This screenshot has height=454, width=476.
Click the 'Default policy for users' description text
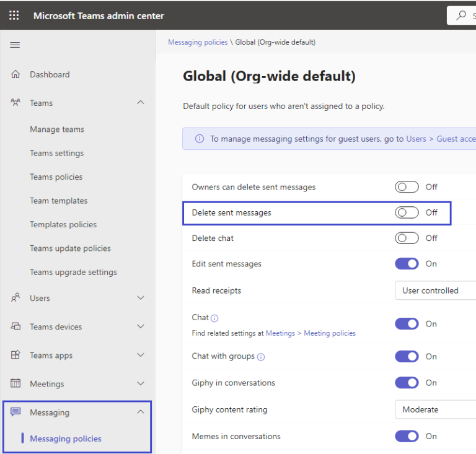(x=284, y=106)
